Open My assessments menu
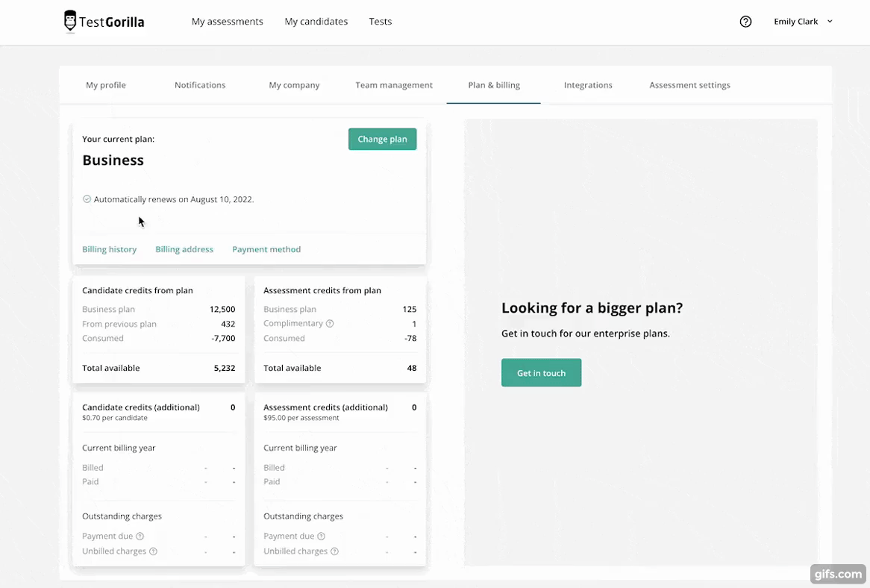The width and height of the screenshot is (870, 588). (227, 22)
